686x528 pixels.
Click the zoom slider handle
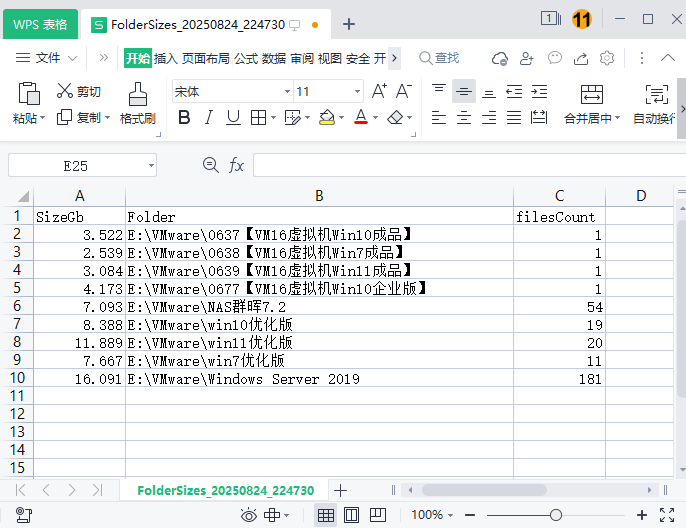point(555,515)
